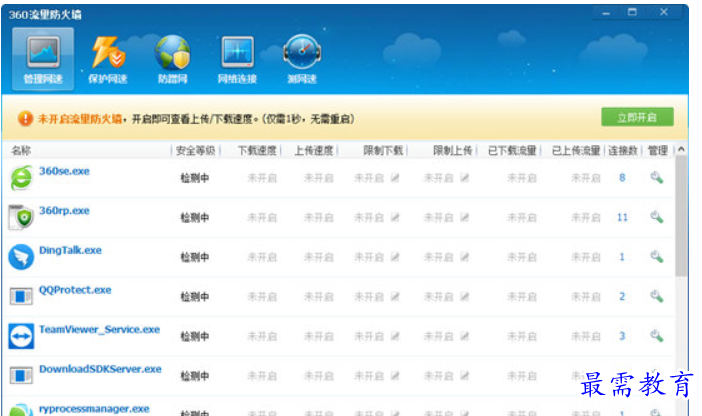The width and height of the screenshot is (702, 416).
Task: Select the TeamViewer_Service.exe process name
Action: (99, 330)
